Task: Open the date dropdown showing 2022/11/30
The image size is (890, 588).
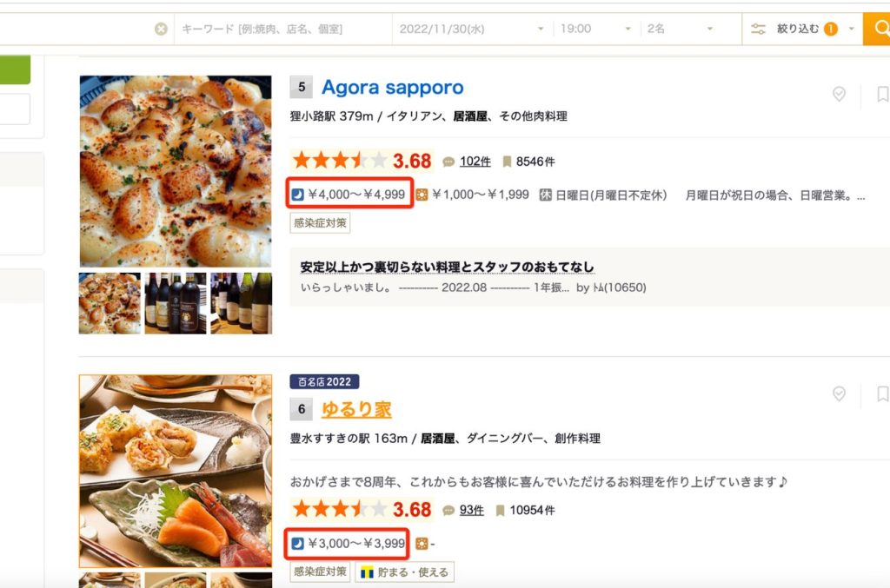Action: [x=472, y=29]
